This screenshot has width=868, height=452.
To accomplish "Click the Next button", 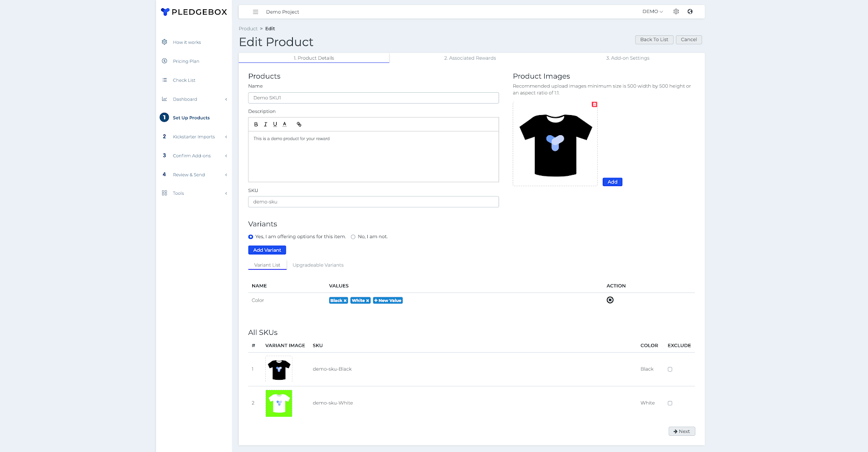I will [x=682, y=431].
